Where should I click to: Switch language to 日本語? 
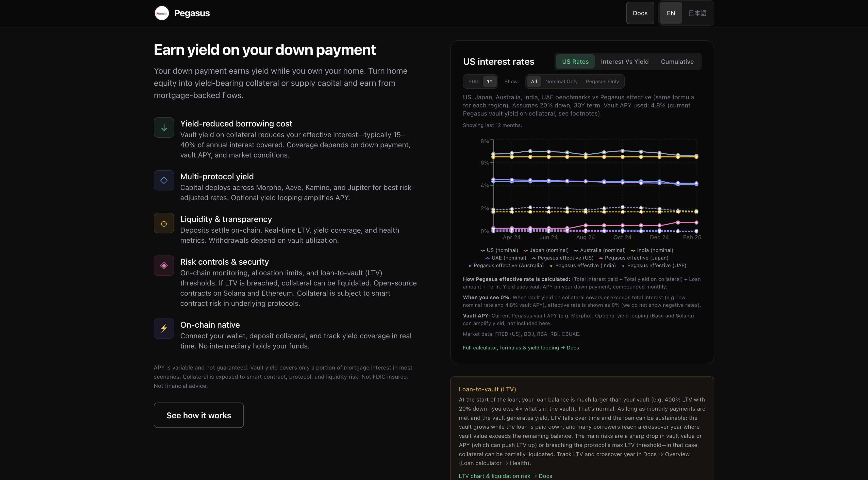coord(697,13)
